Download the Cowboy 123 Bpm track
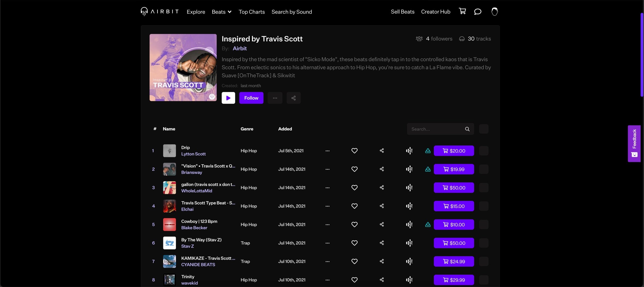644x287 pixels. [x=428, y=225]
